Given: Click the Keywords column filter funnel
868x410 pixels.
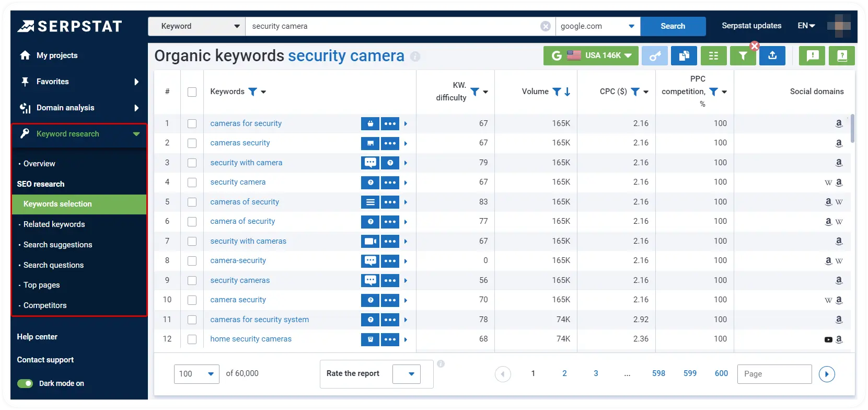Looking at the screenshot, I should (253, 92).
